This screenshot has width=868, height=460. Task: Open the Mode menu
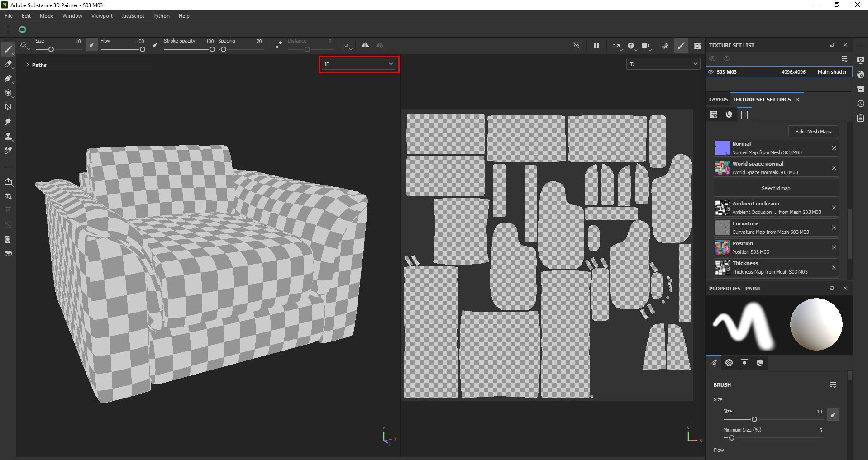47,16
